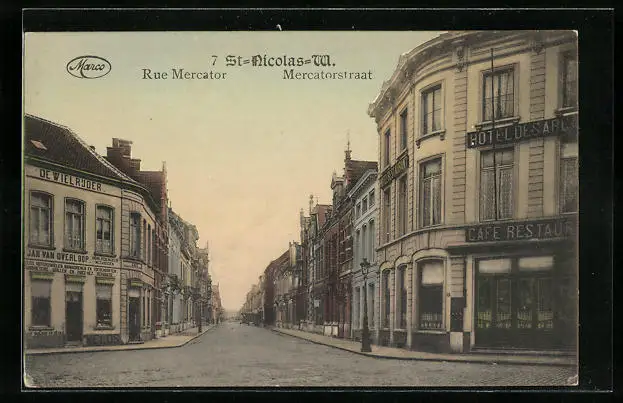Click the De Wielrijder building sign
This screenshot has height=403, width=623.
(x=69, y=180)
